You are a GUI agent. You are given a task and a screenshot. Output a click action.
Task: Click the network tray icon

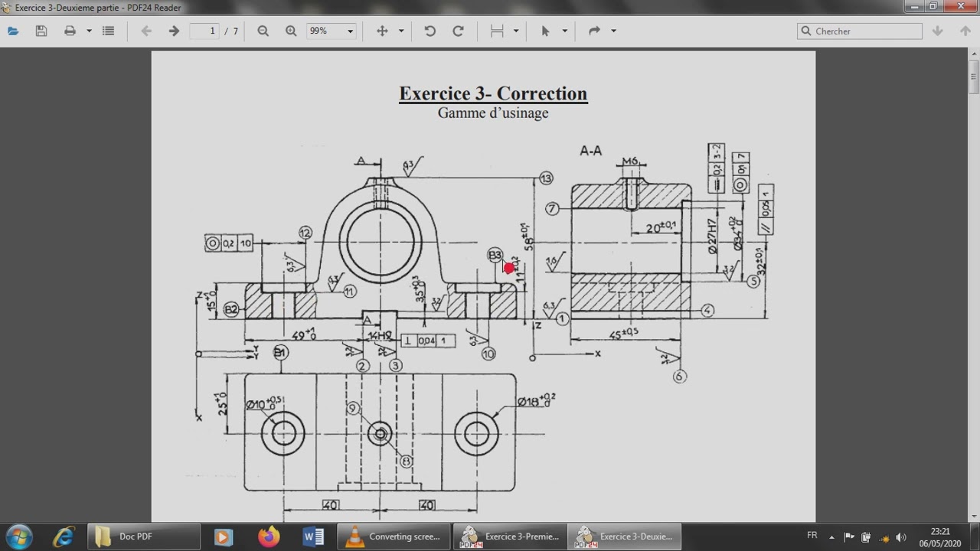tap(884, 537)
